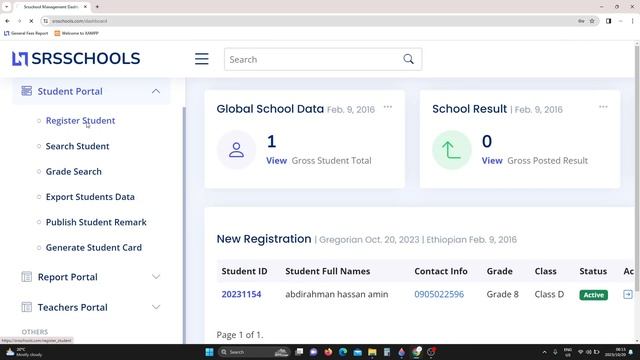This screenshot has width=640, height=360.
Task: Open a new browser tab
Action: [x=97, y=7]
